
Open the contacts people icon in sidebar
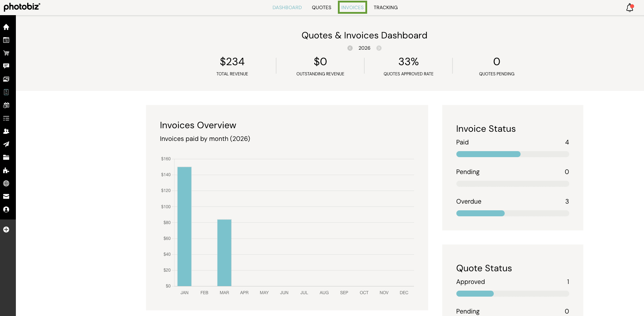tap(6, 131)
